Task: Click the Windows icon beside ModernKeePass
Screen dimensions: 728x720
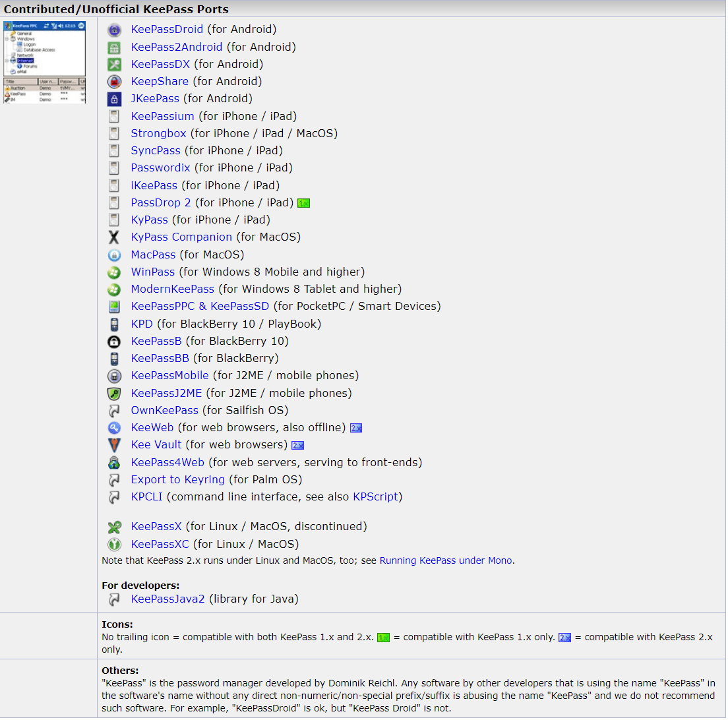Action: point(114,289)
